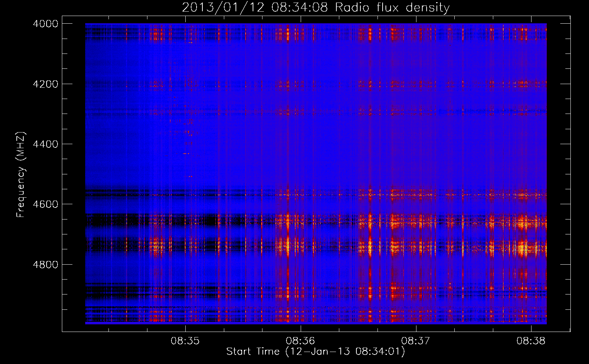This screenshot has width=589, height=364.
Task: Click the 'Start Time (12-Jan-13 08:34:01)' axis label
Action: tap(315, 352)
